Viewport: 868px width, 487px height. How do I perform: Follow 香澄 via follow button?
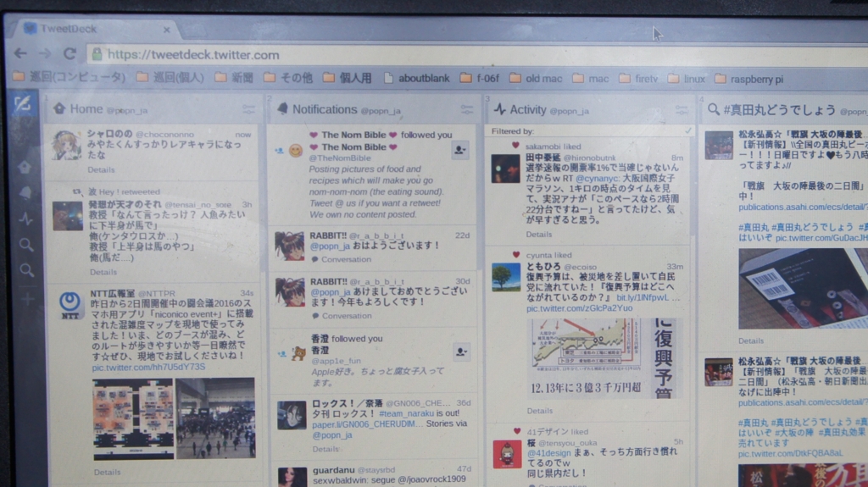click(461, 351)
